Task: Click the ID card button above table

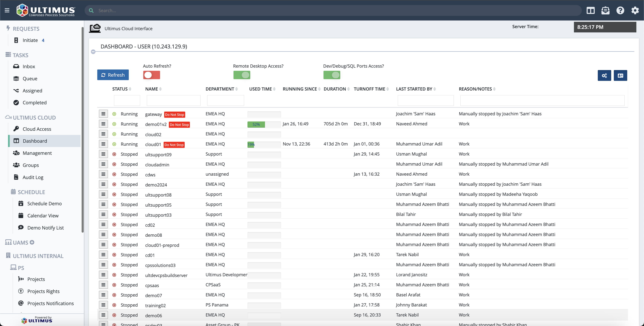Action: click(620, 75)
